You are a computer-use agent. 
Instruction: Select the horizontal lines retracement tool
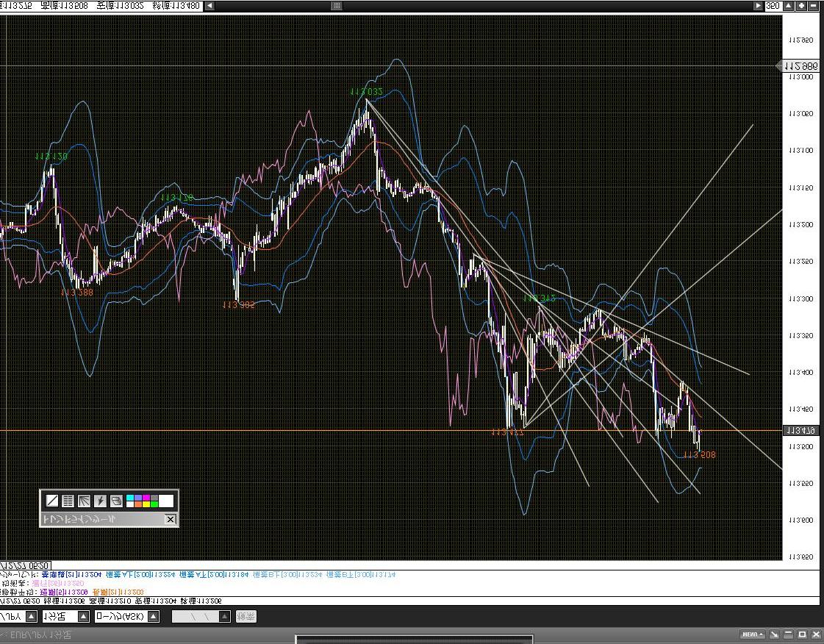(68, 501)
